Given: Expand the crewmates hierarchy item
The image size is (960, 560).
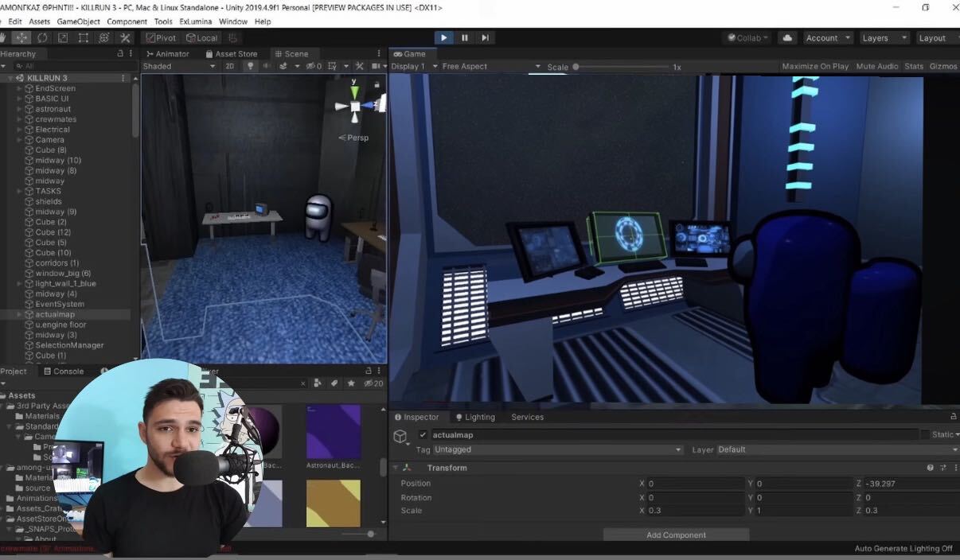Looking at the screenshot, I should (19, 119).
